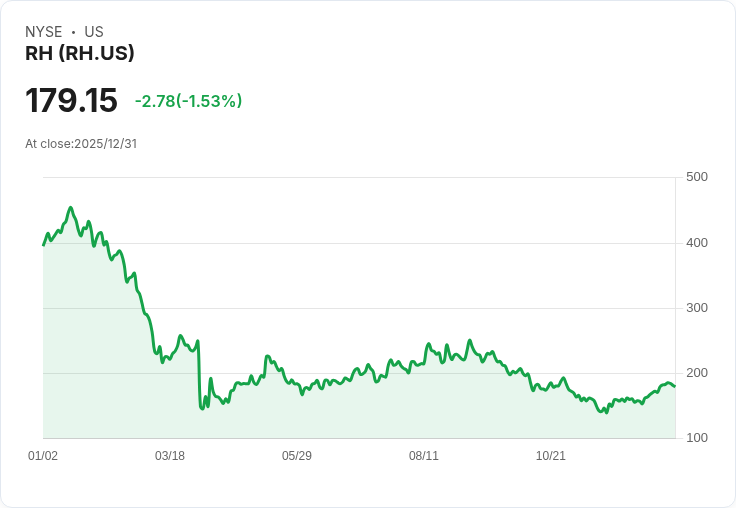Image resolution: width=736 pixels, height=508 pixels.
Task: Click the At close 2025/12/31 timestamp
Action: [81, 143]
